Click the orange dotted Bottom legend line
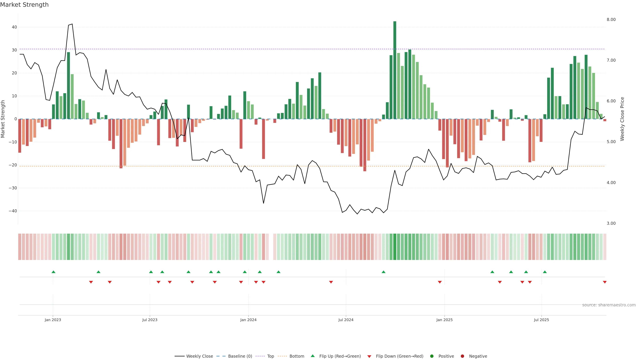The height and width of the screenshot is (362, 644). tap(282, 356)
